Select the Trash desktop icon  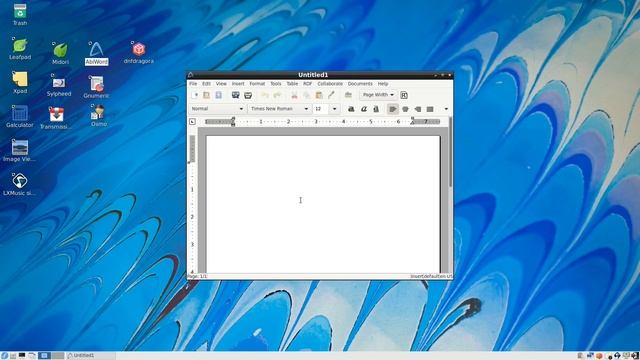click(x=20, y=15)
